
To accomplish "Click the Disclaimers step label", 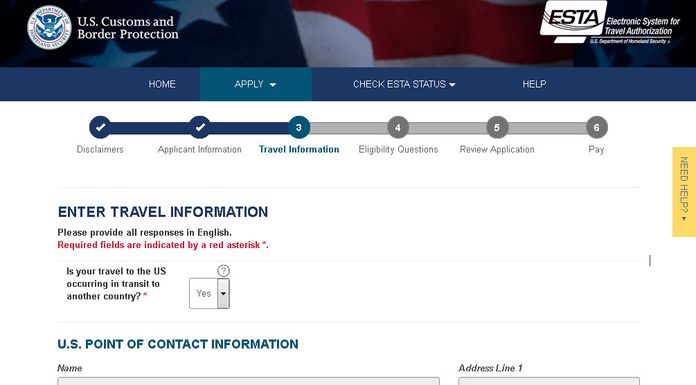I will (100, 150).
